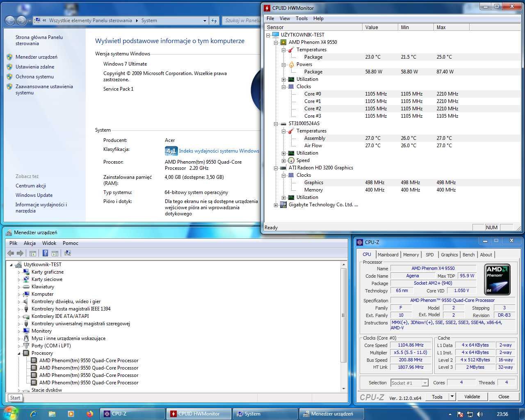Screen dimensions: 525x420
Task: Open Menedżer urządzeń link in sidebar
Action: [x=37, y=57]
